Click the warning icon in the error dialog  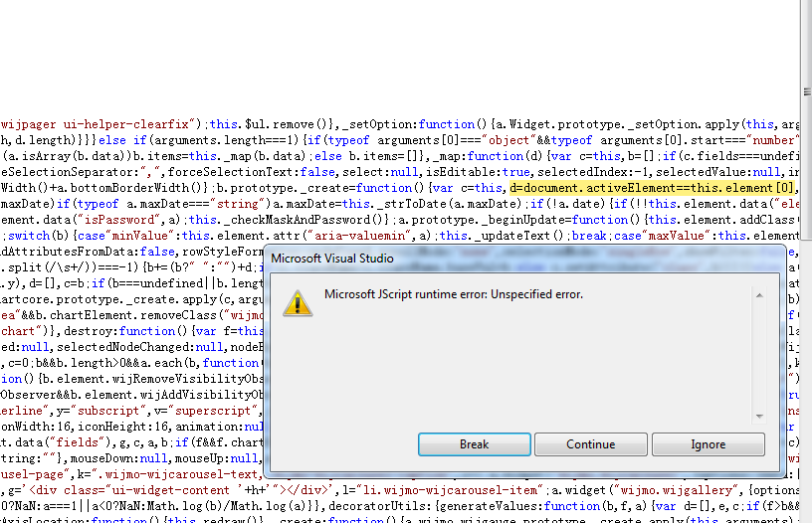pyautogui.click(x=298, y=303)
